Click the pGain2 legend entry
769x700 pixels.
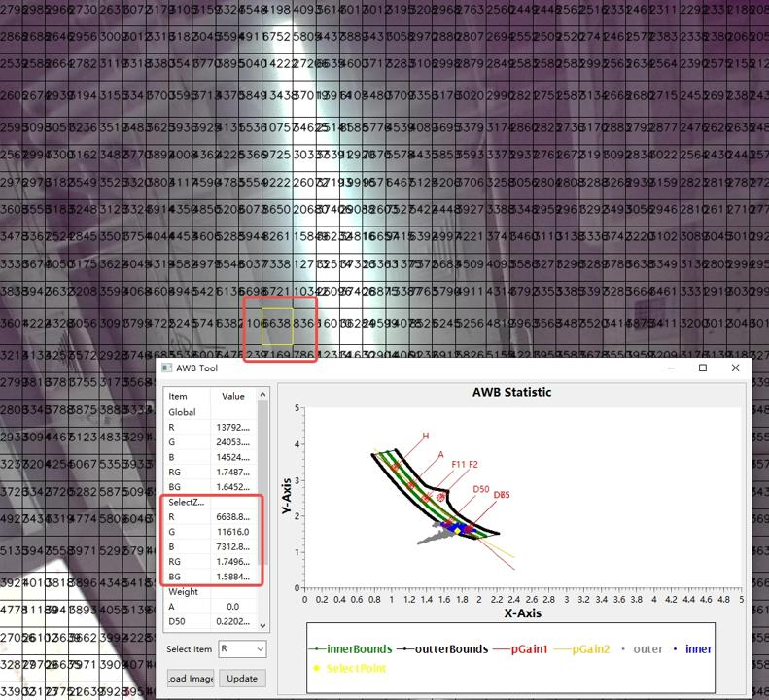pos(581,649)
